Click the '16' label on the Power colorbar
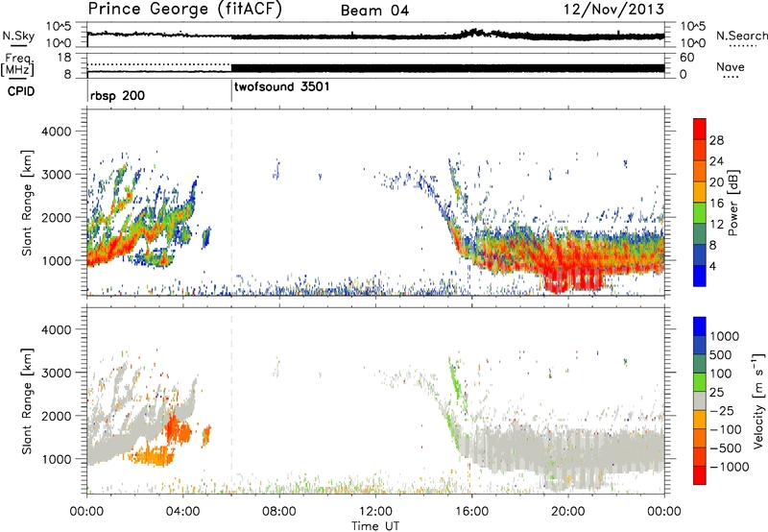768x532 pixels. [x=716, y=204]
